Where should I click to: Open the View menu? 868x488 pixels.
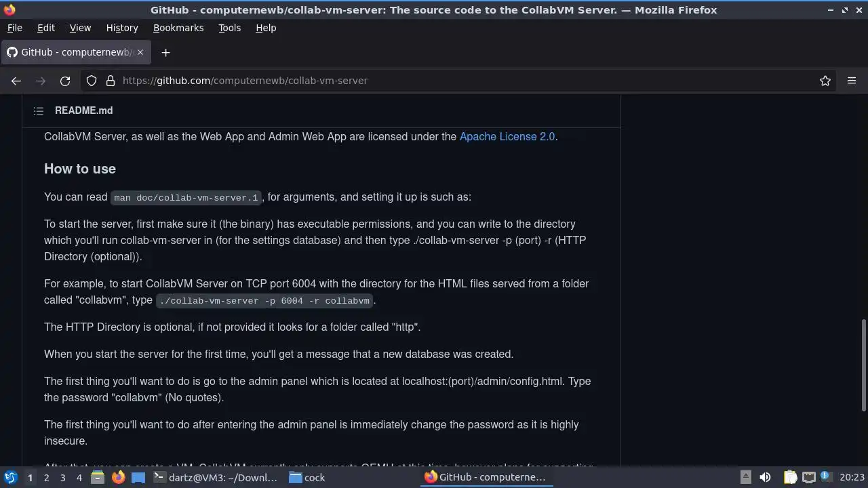coord(80,28)
